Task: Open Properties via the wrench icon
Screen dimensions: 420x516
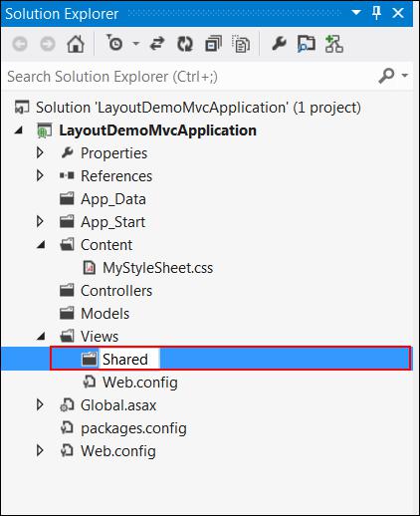Action: pos(279,44)
